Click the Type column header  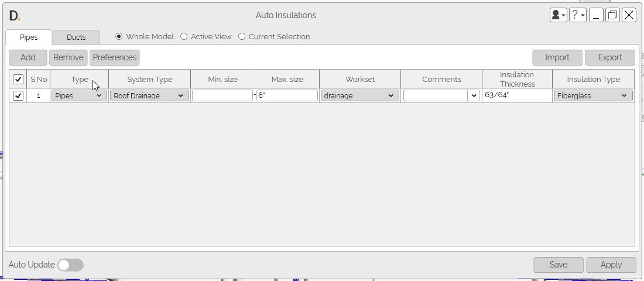[79, 79]
